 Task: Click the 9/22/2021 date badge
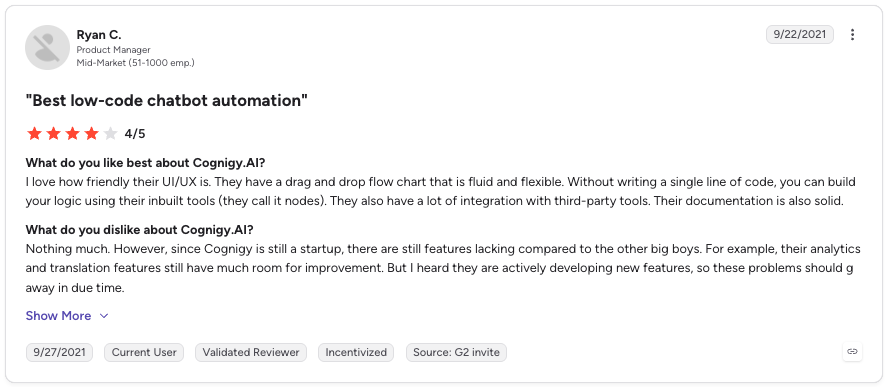[799, 35]
